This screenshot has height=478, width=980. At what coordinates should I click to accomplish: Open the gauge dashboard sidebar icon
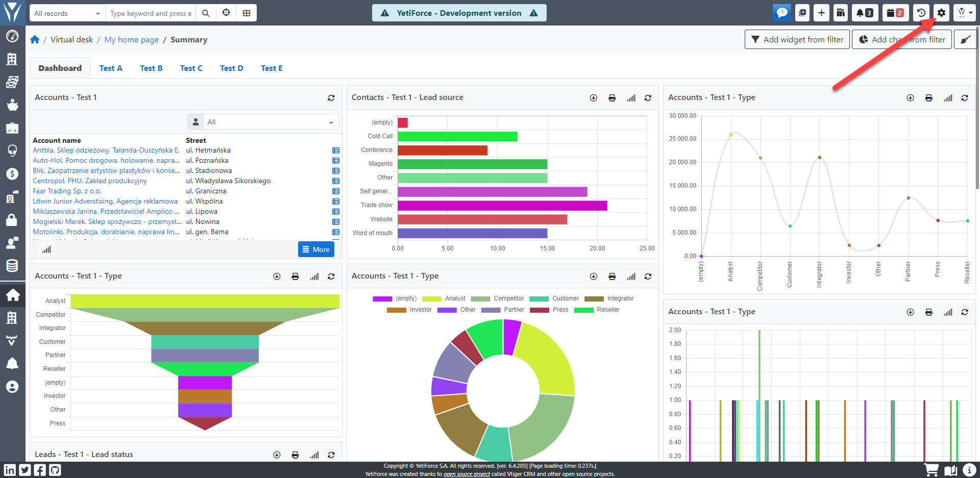click(12, 36)
